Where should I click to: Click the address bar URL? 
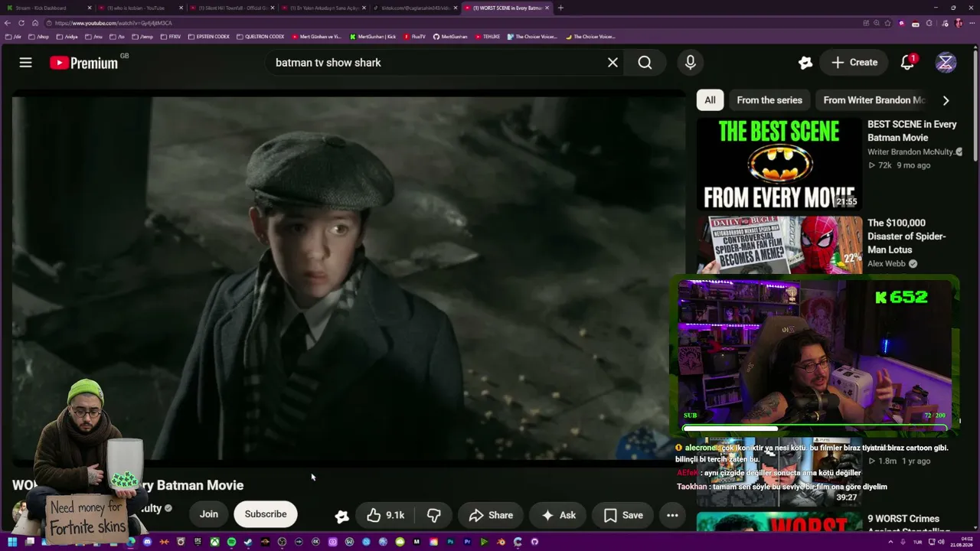point(115,23)
